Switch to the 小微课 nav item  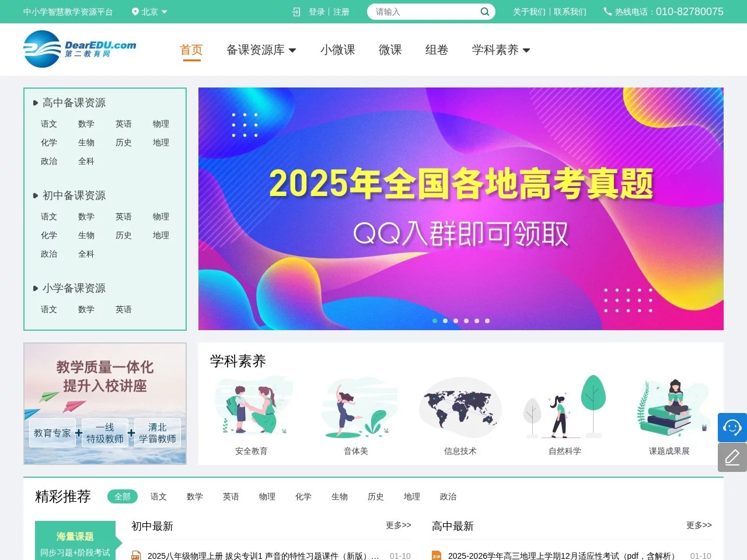click(337, 50)
